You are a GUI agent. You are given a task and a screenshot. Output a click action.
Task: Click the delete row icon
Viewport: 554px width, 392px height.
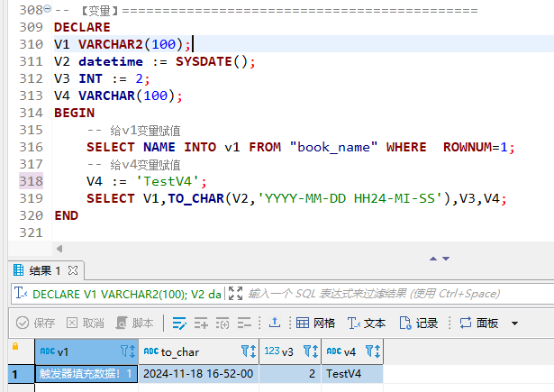244,323
